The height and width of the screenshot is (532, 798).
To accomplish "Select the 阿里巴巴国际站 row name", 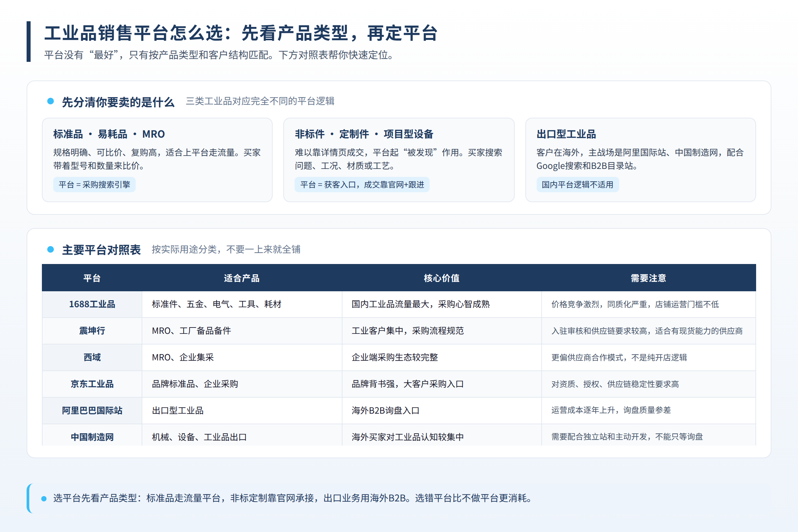I will coord(92,411).
